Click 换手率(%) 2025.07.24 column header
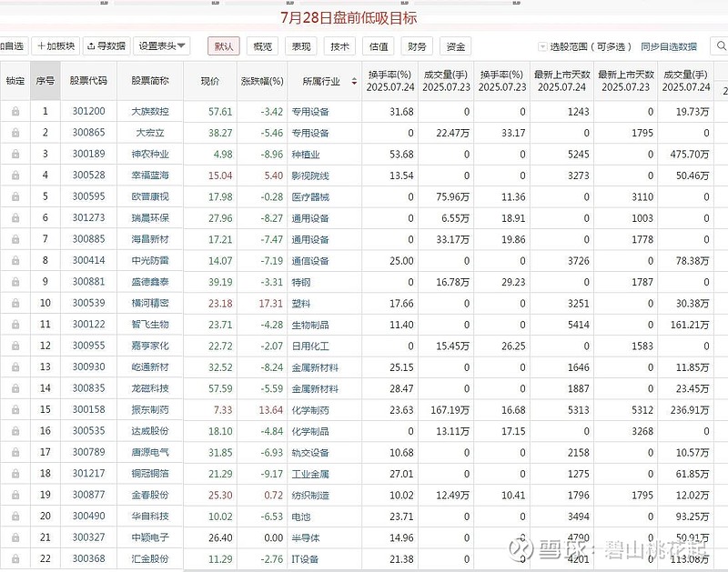This screenshot has height=572, width=728. click(x=390, y=81)
